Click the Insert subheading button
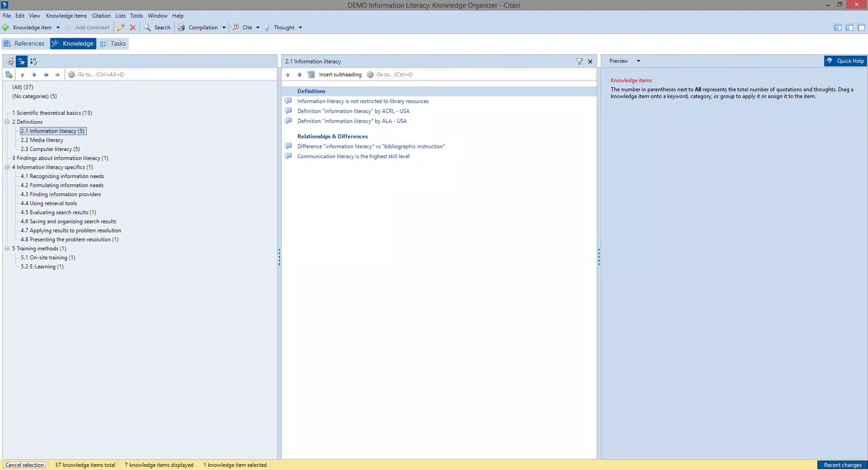The width and height of the screenshot is (868, 470). point(335,75)
